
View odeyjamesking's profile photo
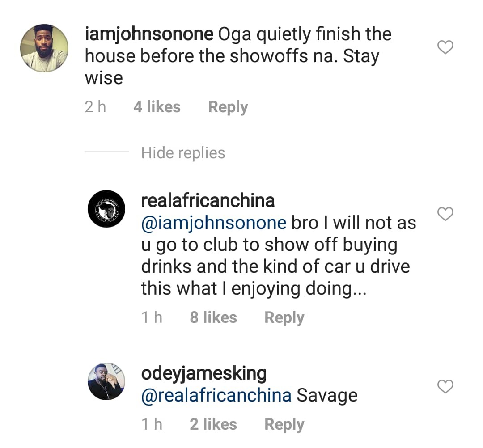click(106, 381)
